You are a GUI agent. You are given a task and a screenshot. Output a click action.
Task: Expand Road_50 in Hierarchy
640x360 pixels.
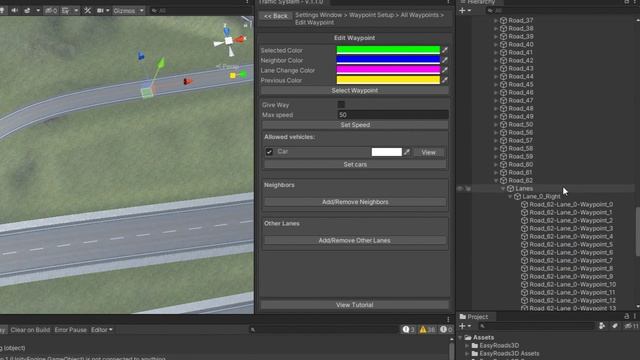coord(496,124)
